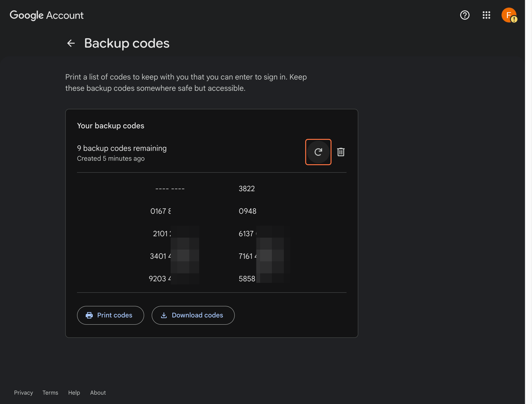Screen dimensions: 532x404
Task: Open the Google apps grid
Action: pyautogui.click(x=486, y=15)
